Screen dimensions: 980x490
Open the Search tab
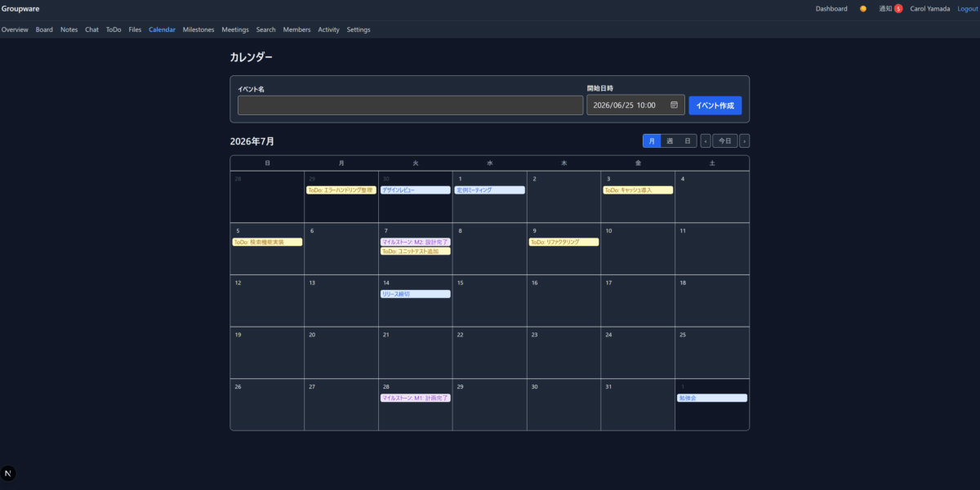[x=265, y=29]
